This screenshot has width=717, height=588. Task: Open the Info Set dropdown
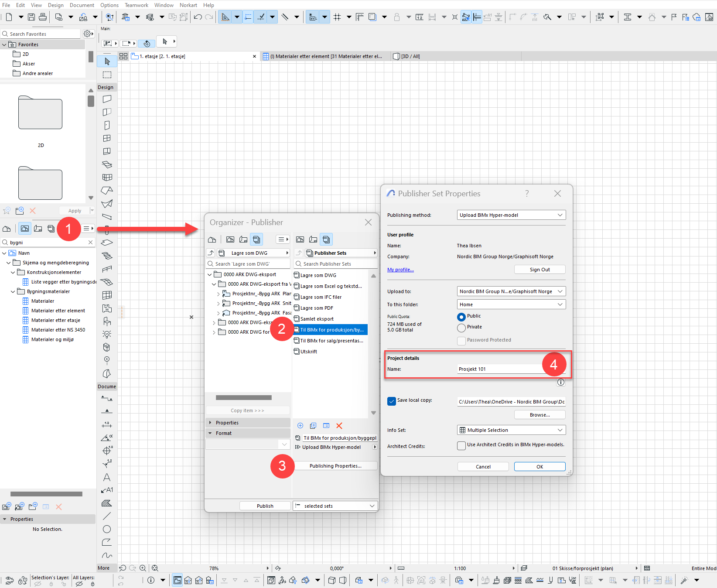[x=511, y=430]
